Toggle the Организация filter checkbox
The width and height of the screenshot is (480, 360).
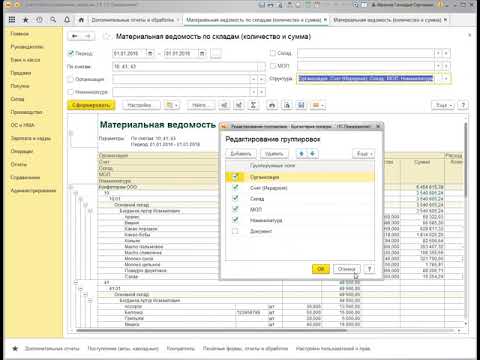pyautogui.click(x=70, y=79)
